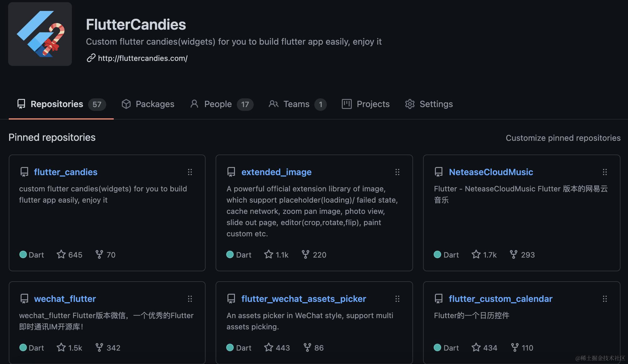The width and height of the screenshot is (628, 364).
Task: Click the star icon showing 645 stars
Action: tap(61, 254)
